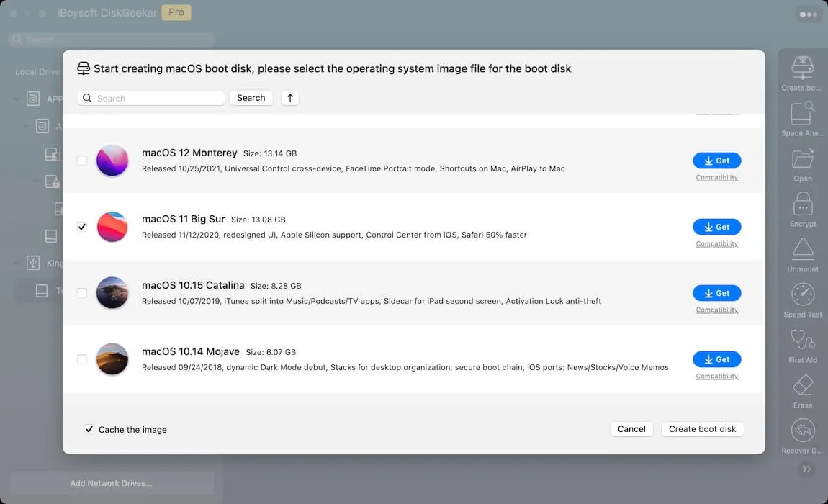Check the macOS 12 Monterey checkbox
The image size is (828, 504).
[82, 160]
